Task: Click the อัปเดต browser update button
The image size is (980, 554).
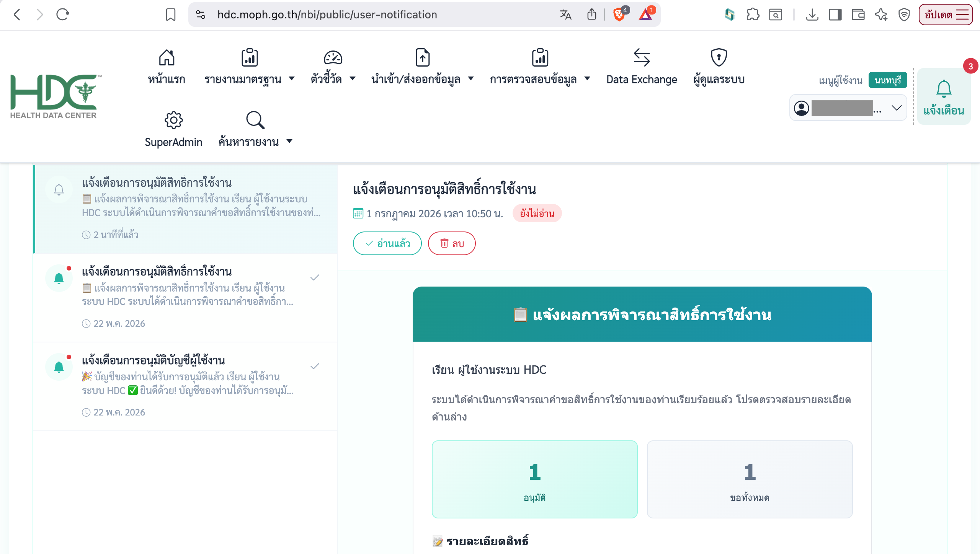Action: coord(946,15)
